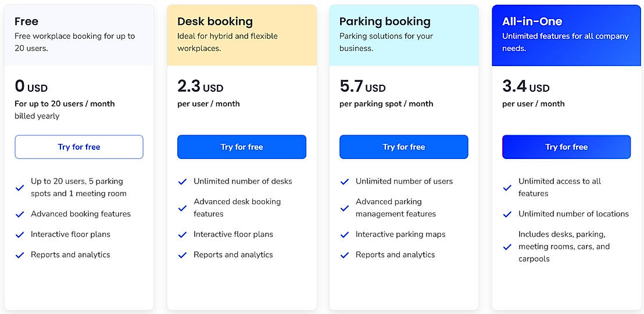
Task: Click the 2.3 USD price
Action: pos(200,86)
